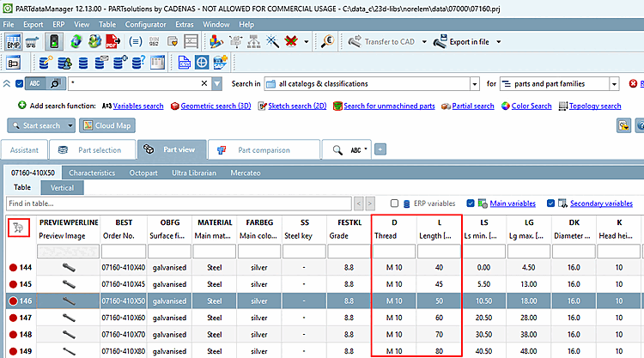Click the next find result arrow

click(370, 203)
